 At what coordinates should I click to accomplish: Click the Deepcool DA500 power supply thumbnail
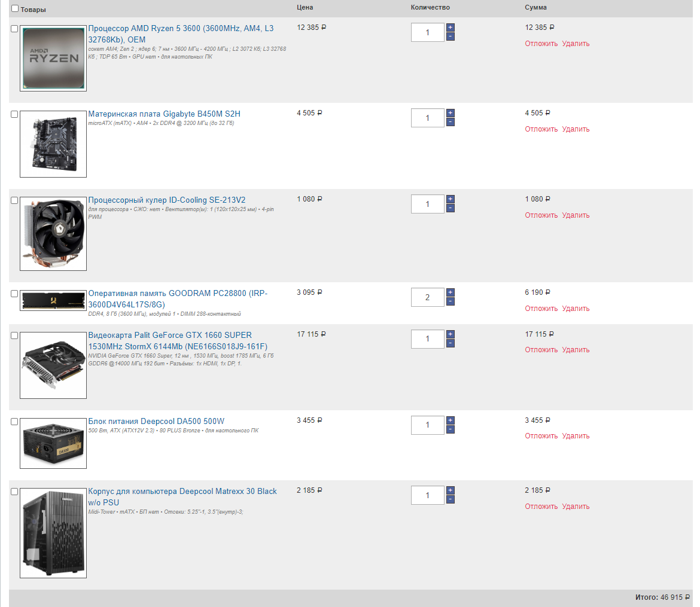tap(53, 443)
